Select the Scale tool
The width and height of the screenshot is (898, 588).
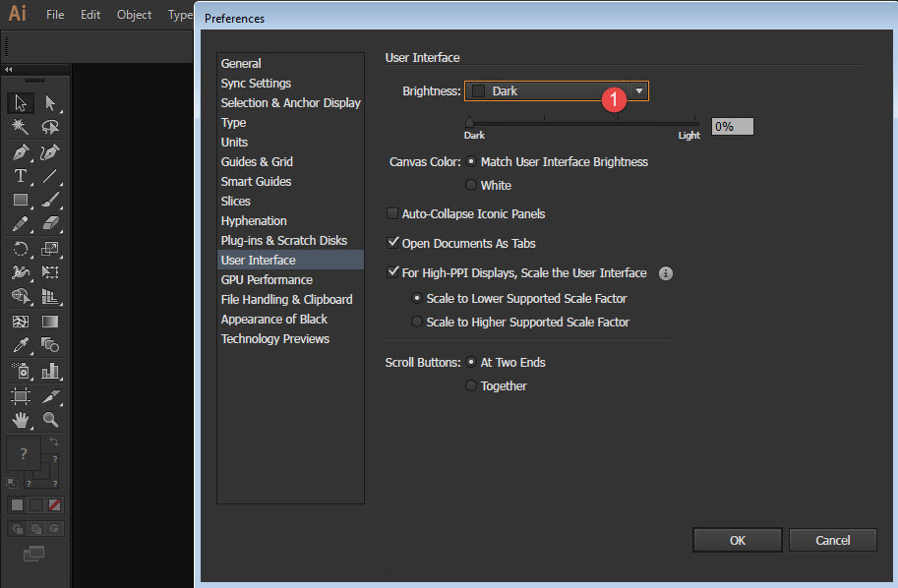click(50, 249)
